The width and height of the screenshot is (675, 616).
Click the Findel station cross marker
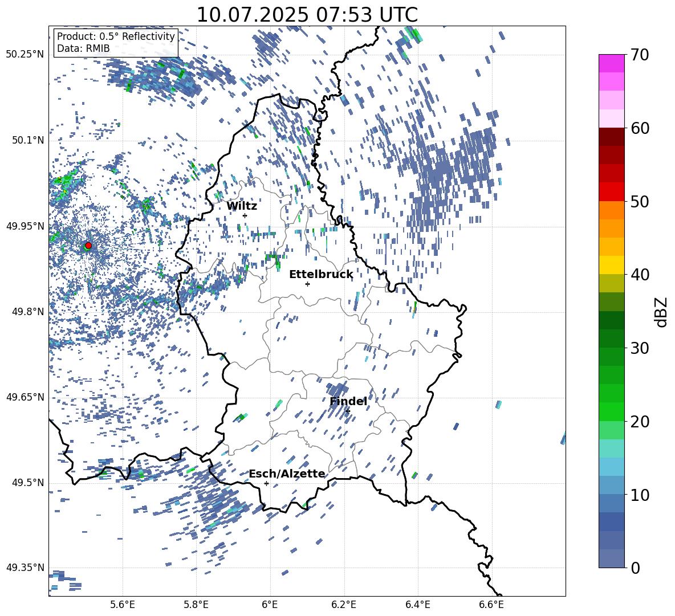pos(348,411)
